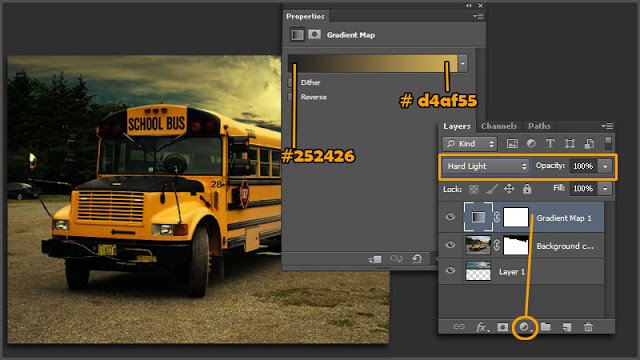Toggle lock all padlock icon

[x=527, y=189]
